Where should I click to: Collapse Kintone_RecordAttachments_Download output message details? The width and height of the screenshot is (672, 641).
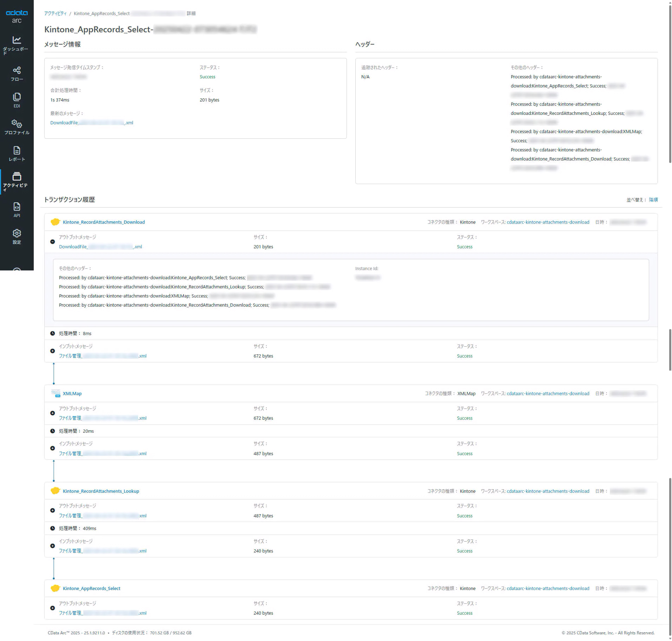point(52,242)
